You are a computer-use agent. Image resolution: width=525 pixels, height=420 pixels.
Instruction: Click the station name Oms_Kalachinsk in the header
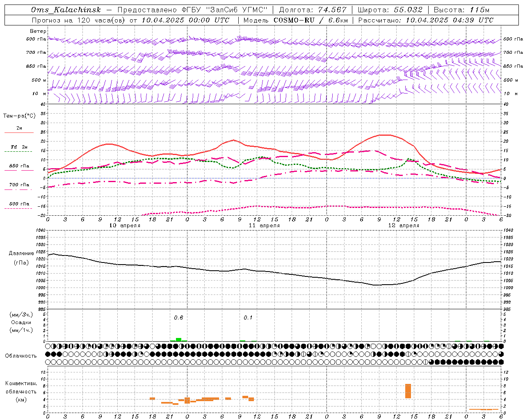tap(66, 10)
